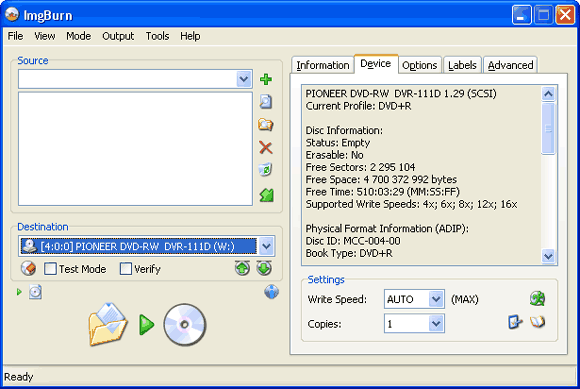Open the Mode menu
This screenshot has width=580, height=389.
pos(78,36)
